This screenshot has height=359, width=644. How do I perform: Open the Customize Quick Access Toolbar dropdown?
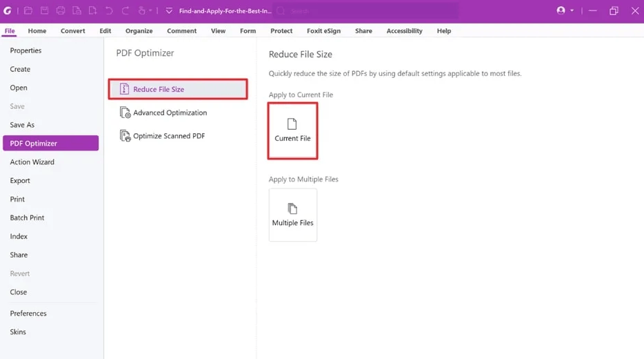click(x=169, y=11)
